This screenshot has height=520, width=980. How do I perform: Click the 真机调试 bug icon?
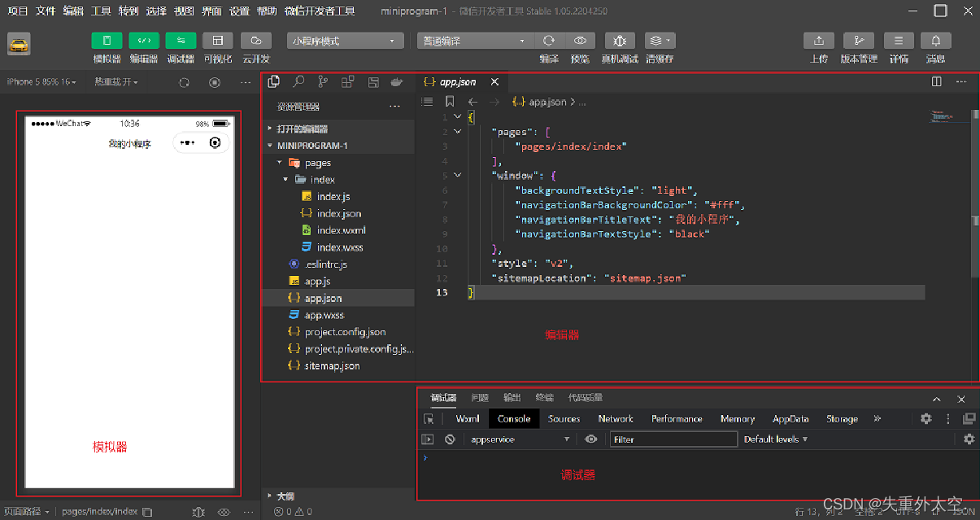click(620, 41)
